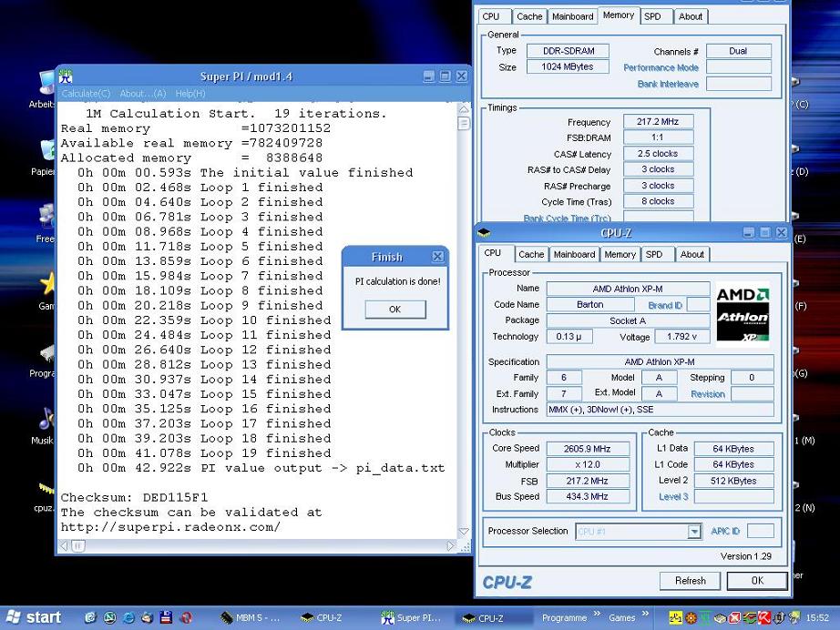This screenshot has height=630, width=840.
Task: Switch to Mainboard tab in front CPU-Z
Action: coord(574,254)
